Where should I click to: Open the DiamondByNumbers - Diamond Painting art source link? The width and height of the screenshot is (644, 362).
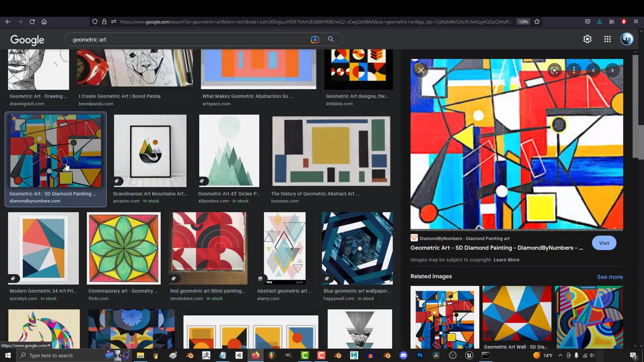click(464, 238)
